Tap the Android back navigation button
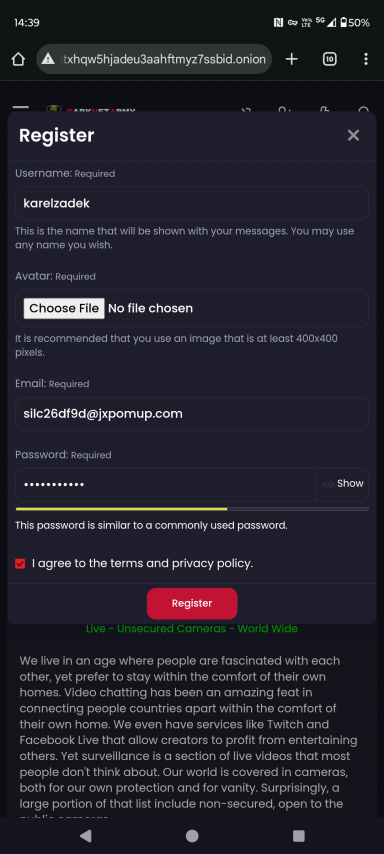This screenshot has width=384, height=854. 85,836
